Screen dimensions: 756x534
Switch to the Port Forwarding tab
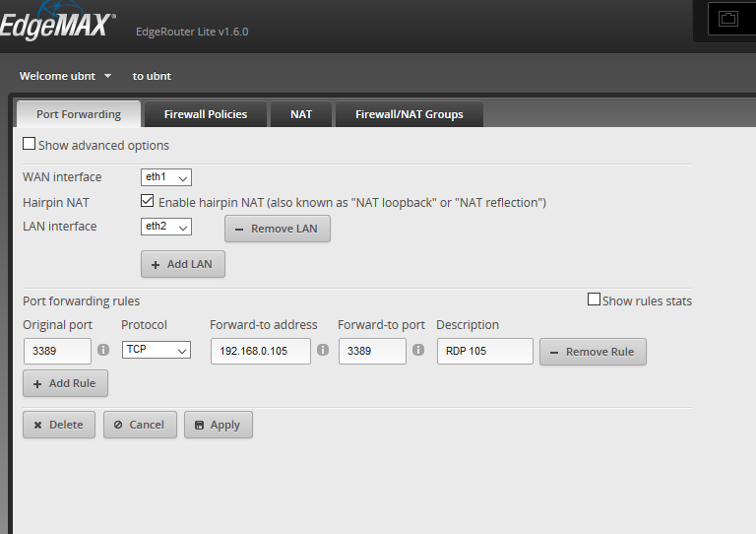click(79, 114)
